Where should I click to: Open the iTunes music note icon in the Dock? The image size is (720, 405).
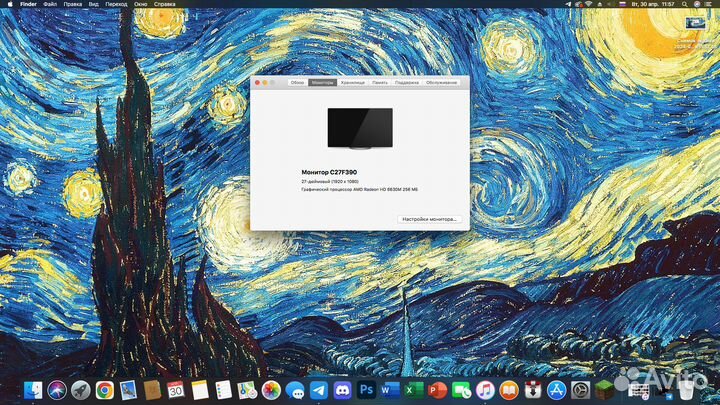pos(485,390)
